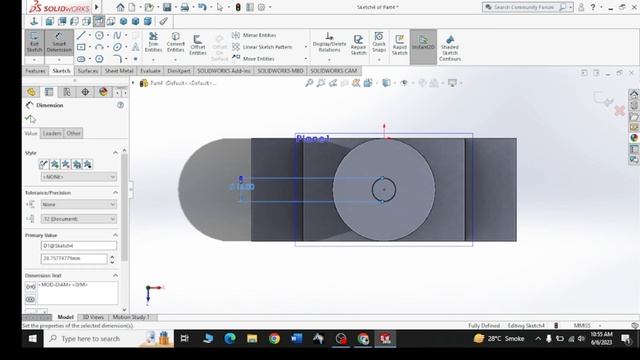Choose the Spline sketch tool
Image resolution: width=640 pixels, height=360 pixels.
tap(118, 36)
